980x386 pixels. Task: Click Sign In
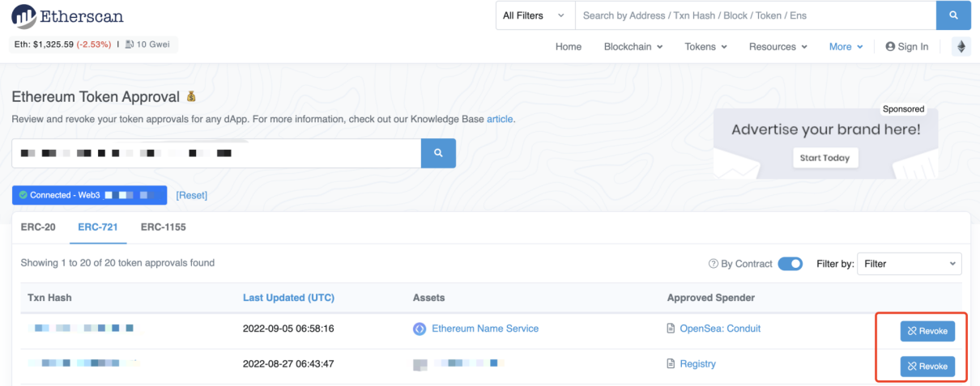(907, 47)
